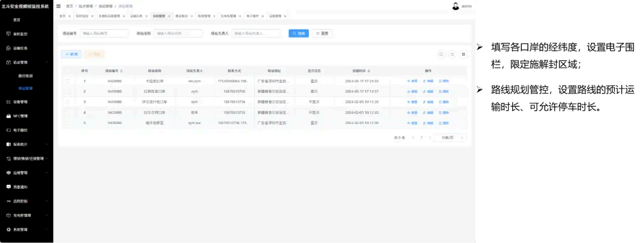Screen dimensions: 644x243
Task: Open 路径规划 in the sidebar submenu
Action: click(26, 76)
